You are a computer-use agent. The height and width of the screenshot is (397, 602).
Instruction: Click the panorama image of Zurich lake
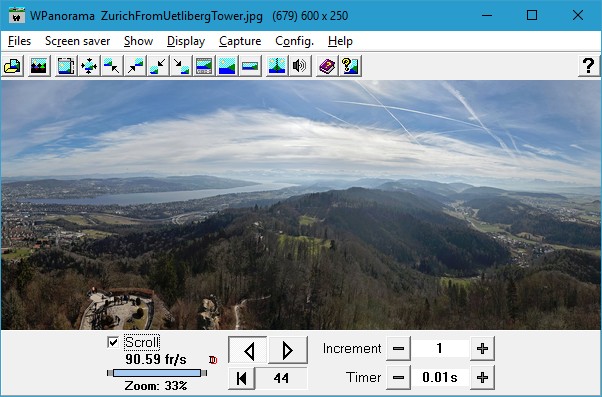[x=301, y=205]
